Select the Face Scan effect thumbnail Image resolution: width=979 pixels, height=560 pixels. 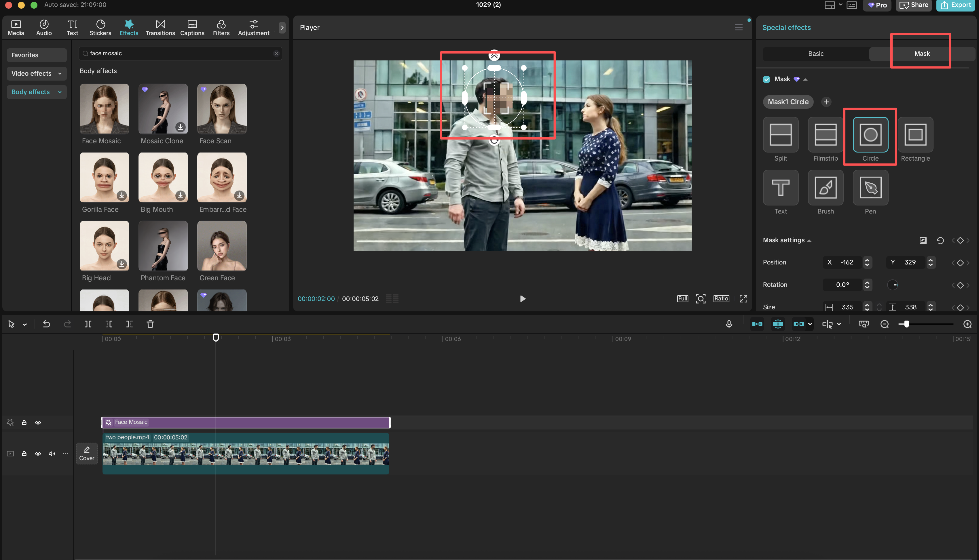[222, 109]
